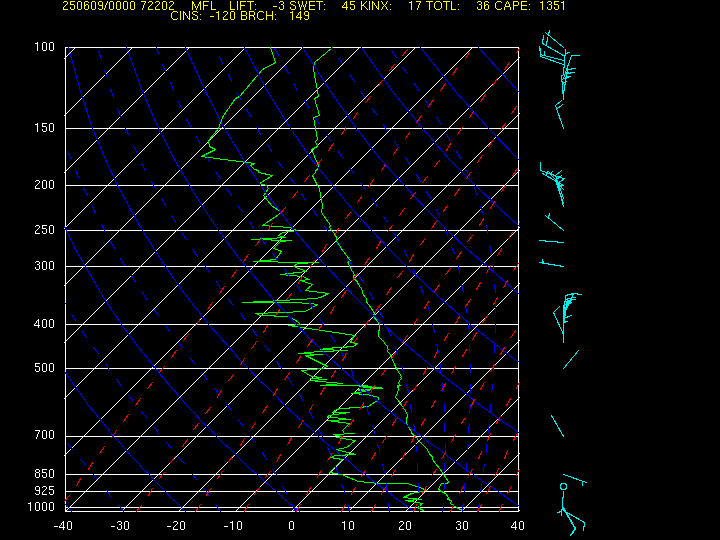Click the 30 temperature axis label
The width and height of the screenshot is (720, 540).
pos(461,526)
